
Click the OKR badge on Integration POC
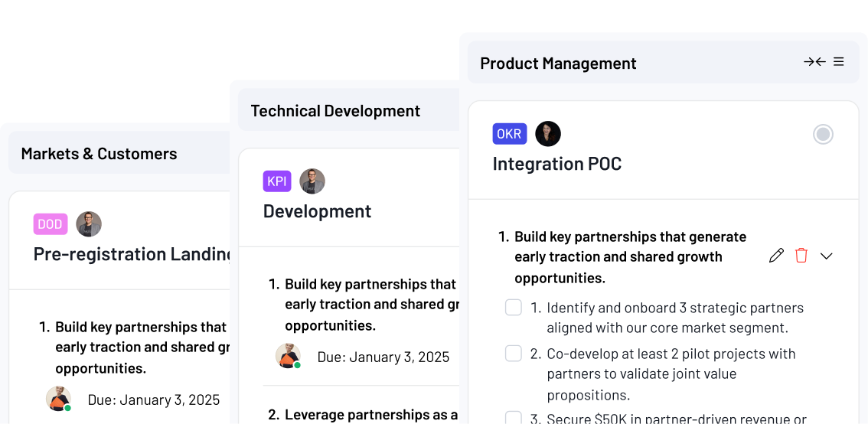pos(509,134)
